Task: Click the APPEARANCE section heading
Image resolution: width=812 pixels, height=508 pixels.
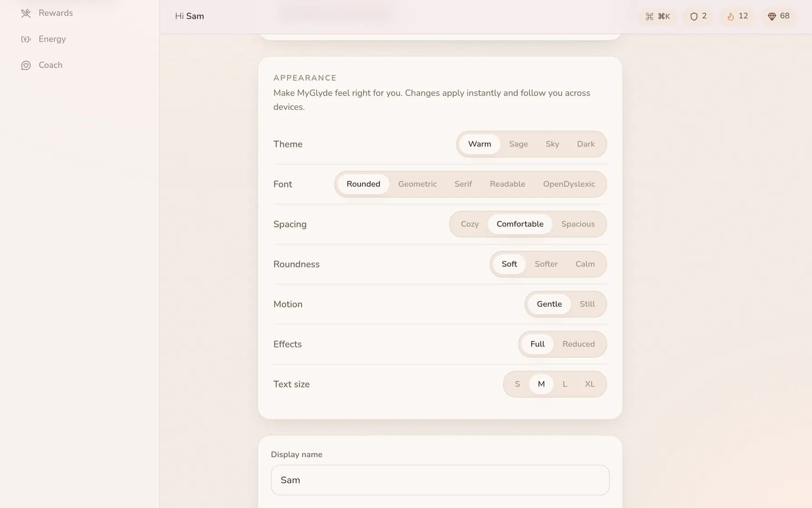Action: (x=305, y=78)
